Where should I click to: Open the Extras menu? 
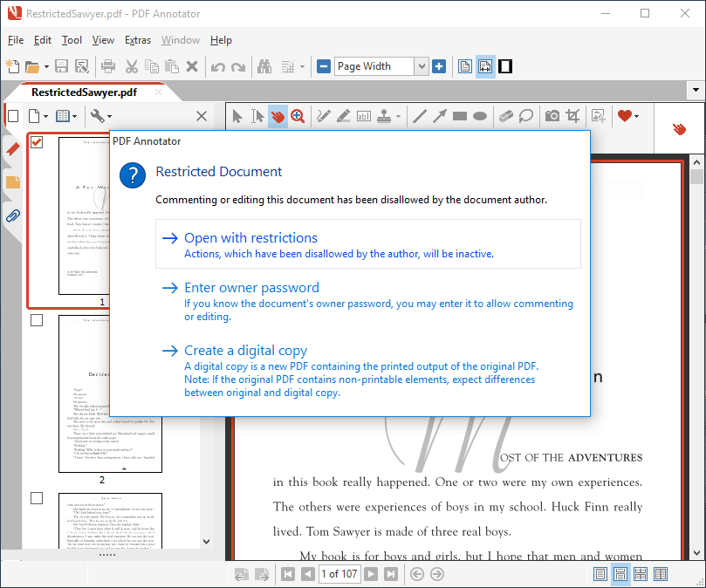coord(138,40)
